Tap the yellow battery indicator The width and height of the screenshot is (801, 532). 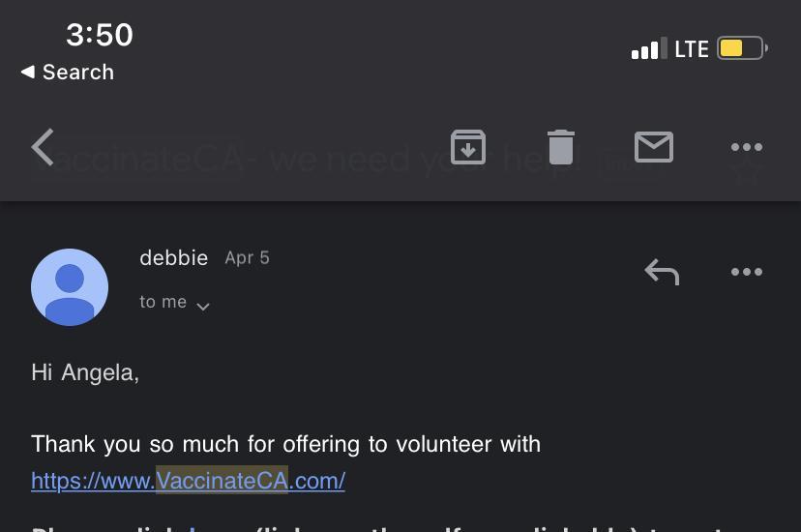tap(742, 48)
